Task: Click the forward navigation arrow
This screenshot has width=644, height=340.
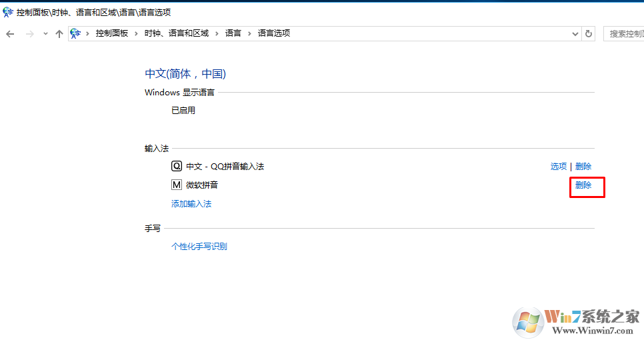Action: pos(29,34)
